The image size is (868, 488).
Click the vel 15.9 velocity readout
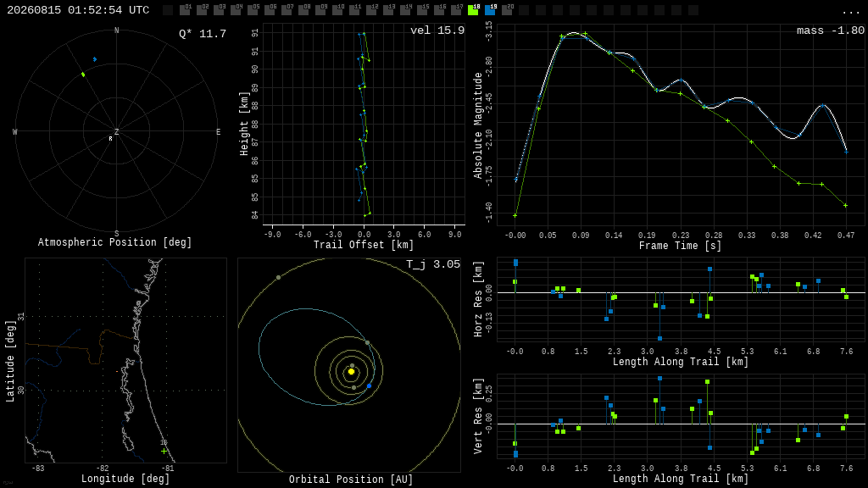pyautogui.click(x=437, y=30)
